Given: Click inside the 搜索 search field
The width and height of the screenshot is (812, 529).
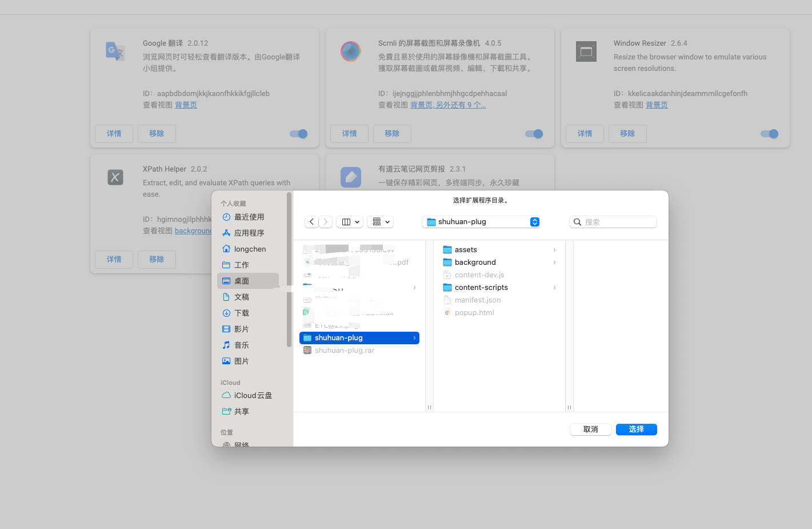Looking at the screenshot, I should point(613,222).
